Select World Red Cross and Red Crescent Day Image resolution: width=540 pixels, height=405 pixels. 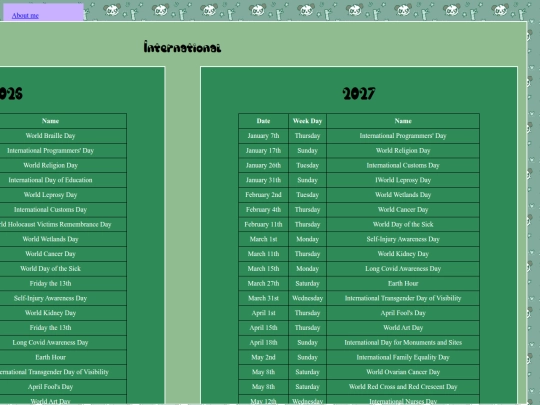click(403, 387)
